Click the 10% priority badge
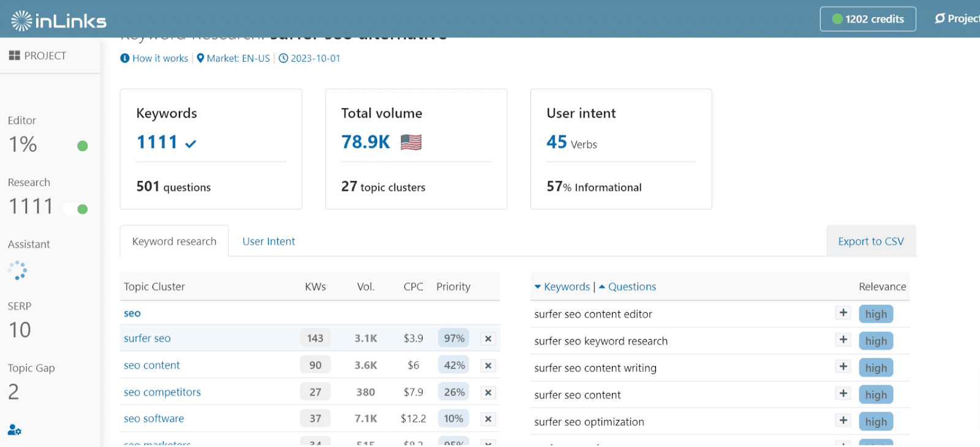 click(454, 418)
